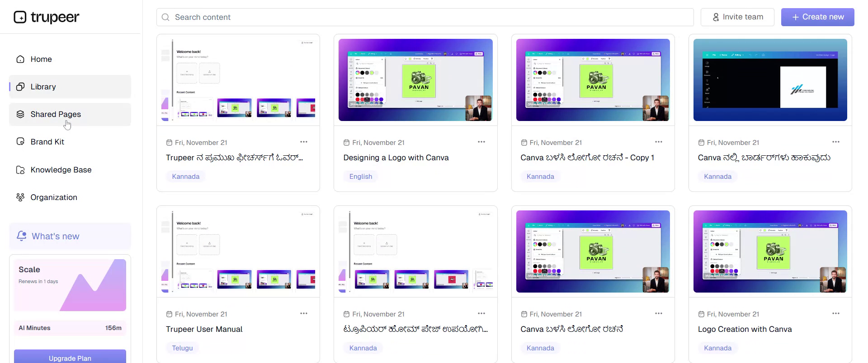Image resolution: width=868 pixels, height=363 pixels.
Task: Click the AI Minutes usage row
Action: coord(70,328)
